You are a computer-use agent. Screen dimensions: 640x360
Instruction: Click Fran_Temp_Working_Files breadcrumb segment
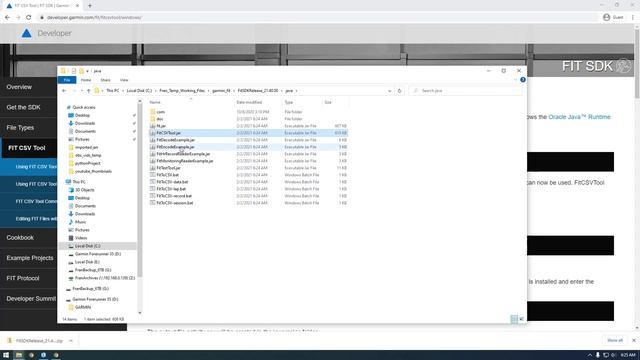click(x=182, y=91)
